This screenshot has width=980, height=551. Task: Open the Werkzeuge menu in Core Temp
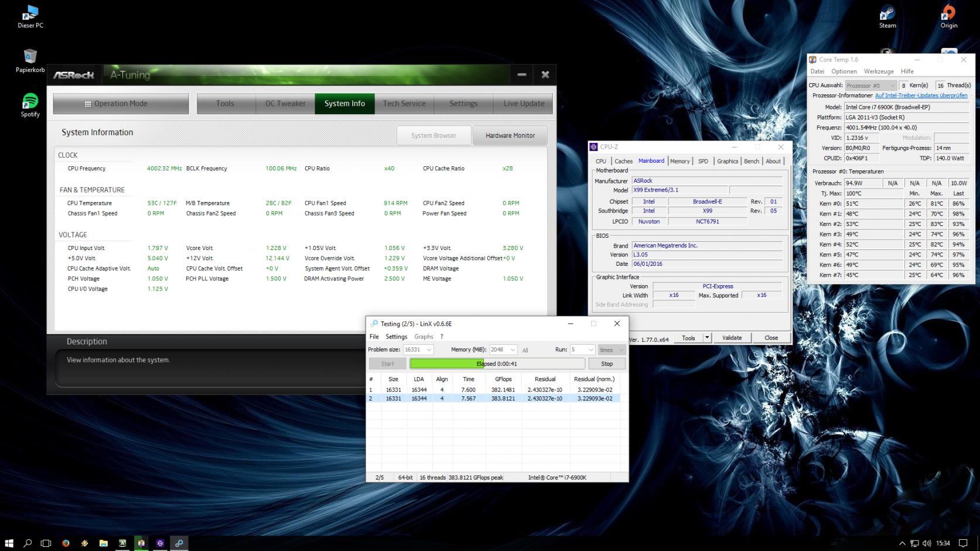pyautogui.click(x=879, y=71)
